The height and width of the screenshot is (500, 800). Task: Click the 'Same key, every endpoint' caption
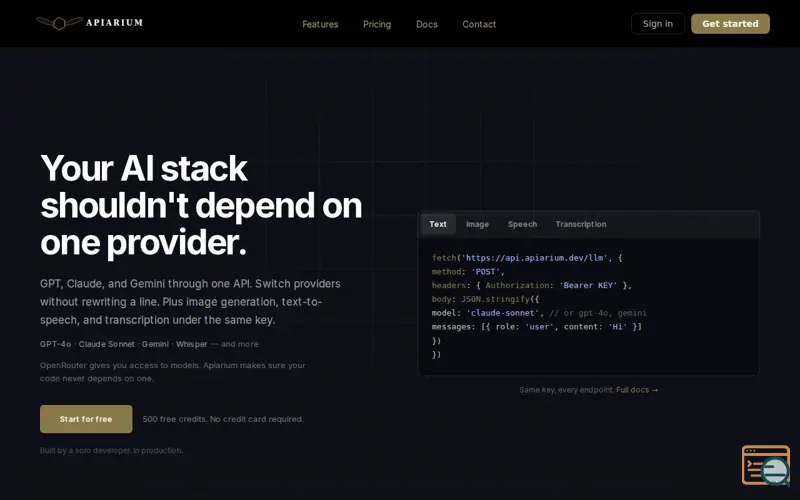click(566, 390)
